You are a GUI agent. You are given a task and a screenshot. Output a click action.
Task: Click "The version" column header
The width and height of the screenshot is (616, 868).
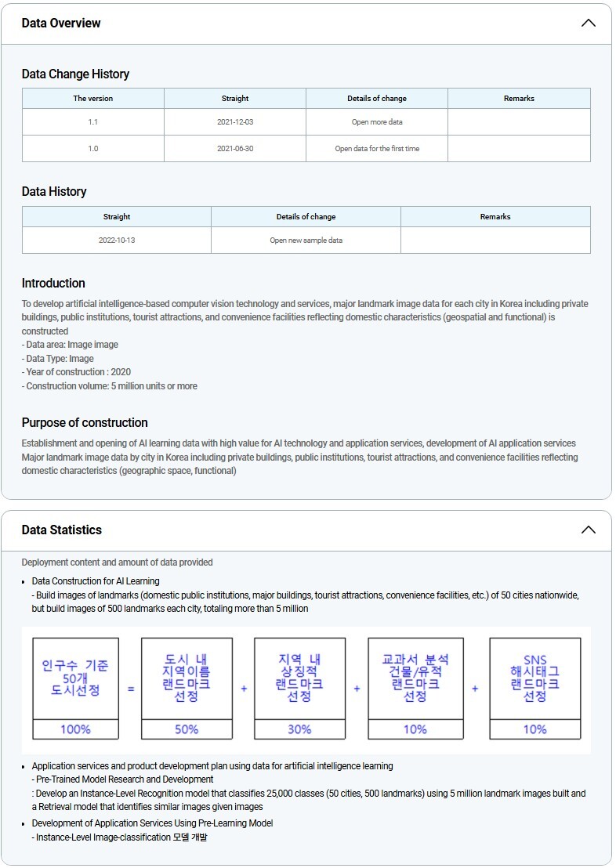(93, 99)
